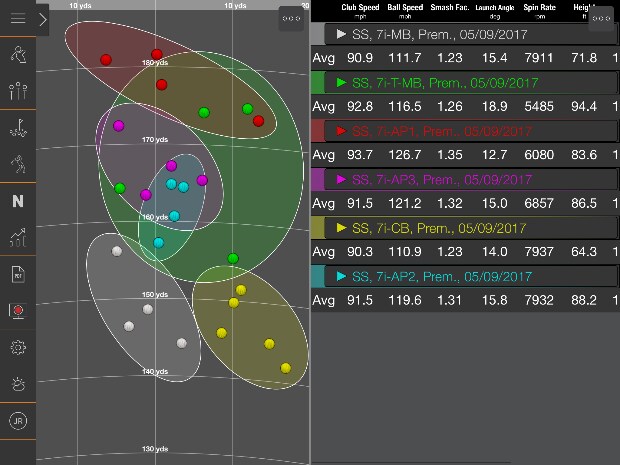The image size is (620, 465).
Task: Click the green 7i-T-MB color swatch
Action: [318, 82]
